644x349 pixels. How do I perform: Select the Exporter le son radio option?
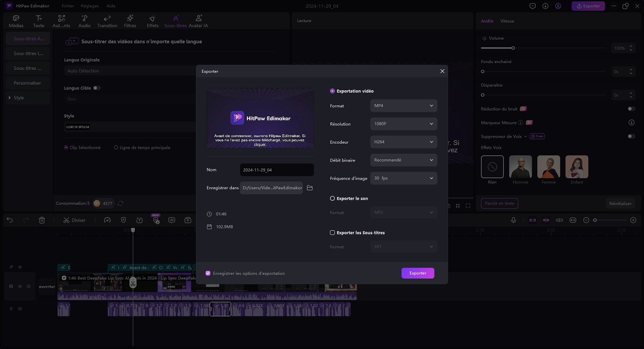click(x=333, y=198)
